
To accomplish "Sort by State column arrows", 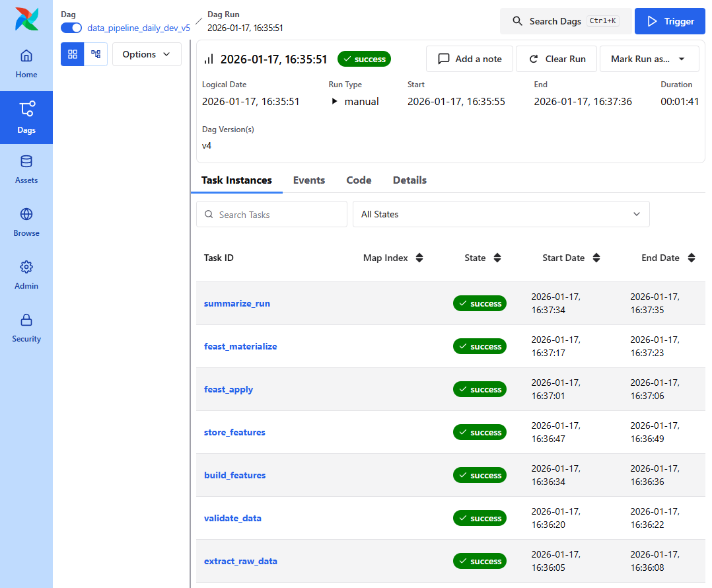I will click(497, 258).
